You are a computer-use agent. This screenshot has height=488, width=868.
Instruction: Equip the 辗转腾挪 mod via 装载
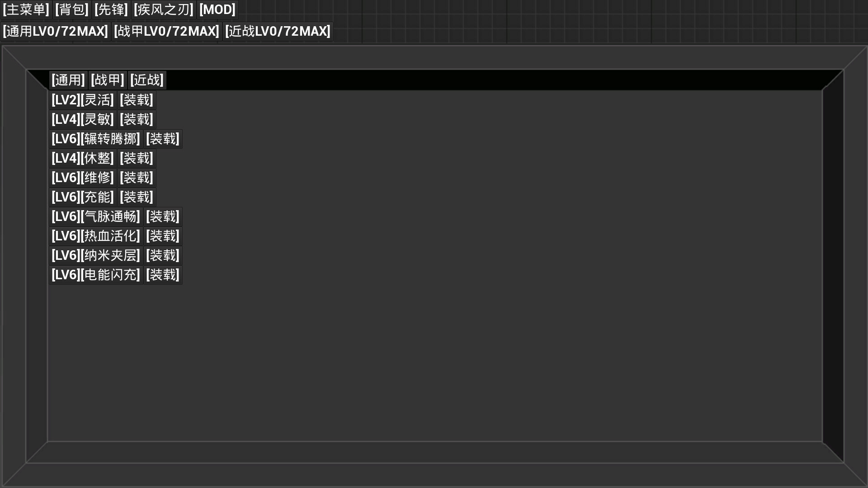[x=163, y=139]
